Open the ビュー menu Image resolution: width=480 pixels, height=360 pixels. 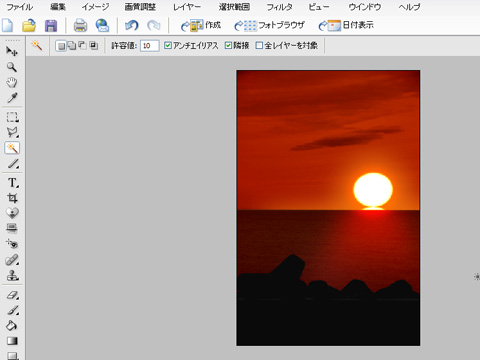pyautogui.click(x=318, y=7)
